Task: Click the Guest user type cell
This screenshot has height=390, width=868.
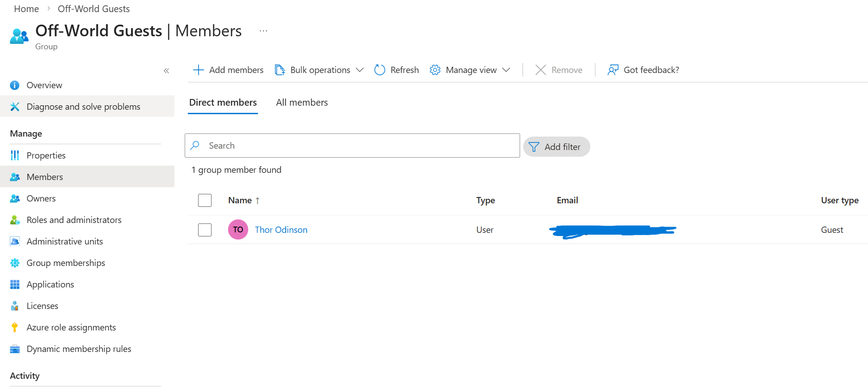Action: point(832,230)
